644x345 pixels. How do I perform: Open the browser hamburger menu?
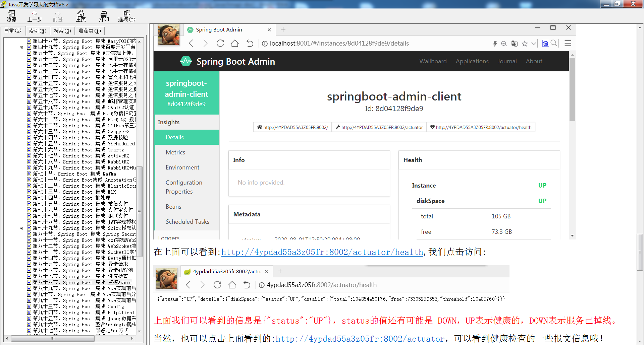coord(568,43)
